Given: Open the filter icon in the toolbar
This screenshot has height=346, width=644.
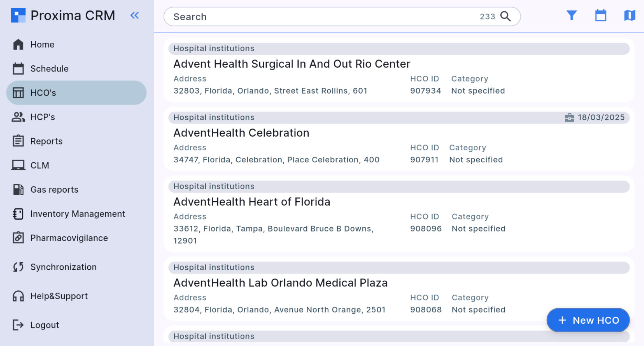Looking at the screenshot, I should click(571, 15).
